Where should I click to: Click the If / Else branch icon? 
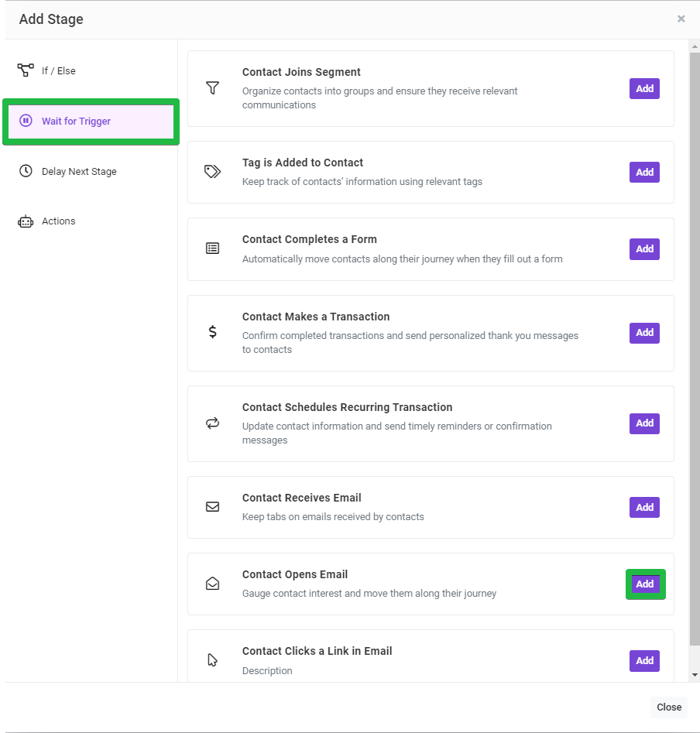tap(26, 70)
